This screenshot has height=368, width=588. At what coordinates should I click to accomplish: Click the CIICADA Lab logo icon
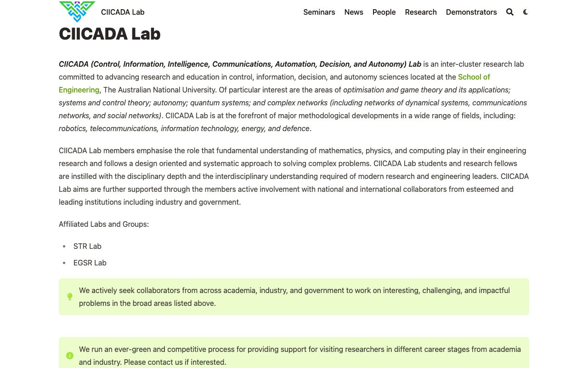(77, 11)
